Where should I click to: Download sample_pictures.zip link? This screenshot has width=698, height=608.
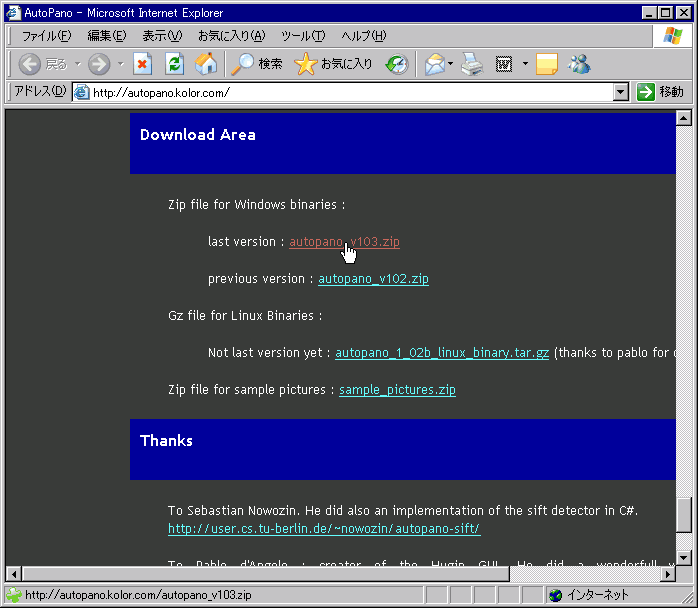click(x=397, y=390)
